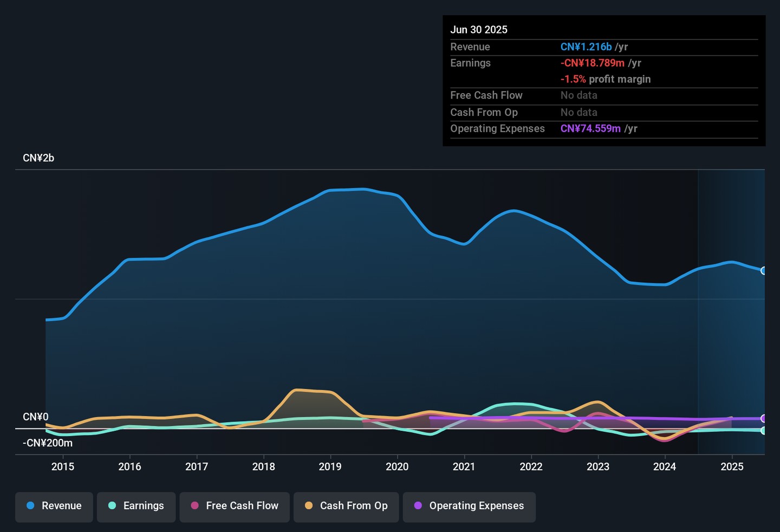780x532 pixels.
Task: Toggle the Revenue series in the legend
Action: [54, 506]
